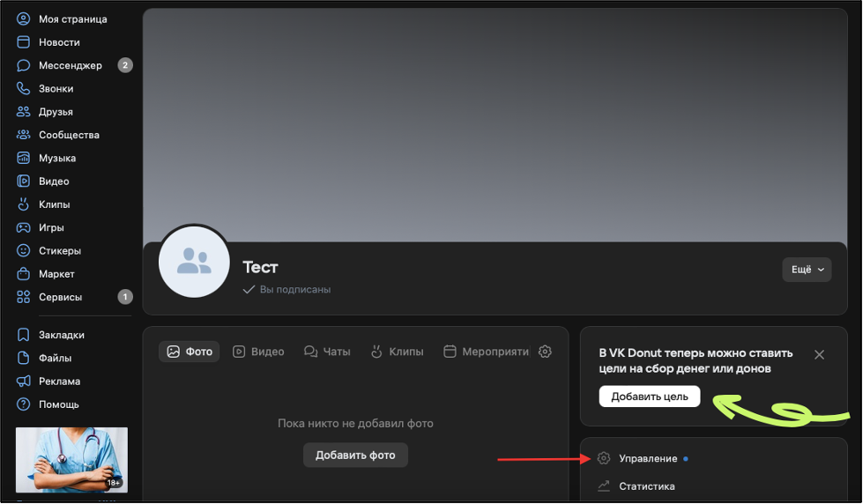Open Моя страница profile icon
863x504 pixels.
click(23, 19)
